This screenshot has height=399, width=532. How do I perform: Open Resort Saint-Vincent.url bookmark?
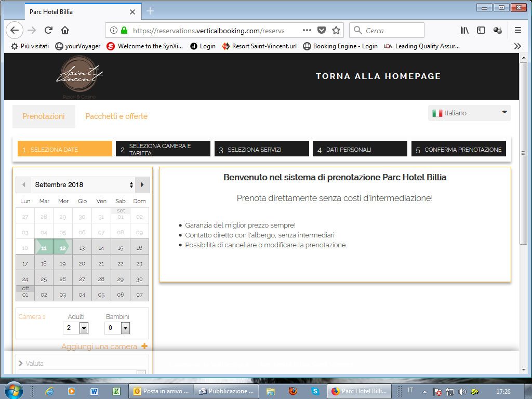click(259, 46)
